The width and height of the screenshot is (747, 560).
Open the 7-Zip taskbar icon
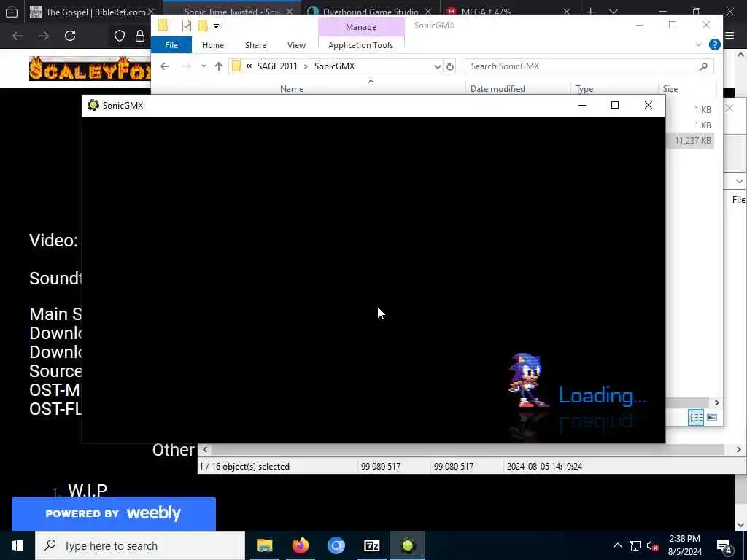point(371,545)
